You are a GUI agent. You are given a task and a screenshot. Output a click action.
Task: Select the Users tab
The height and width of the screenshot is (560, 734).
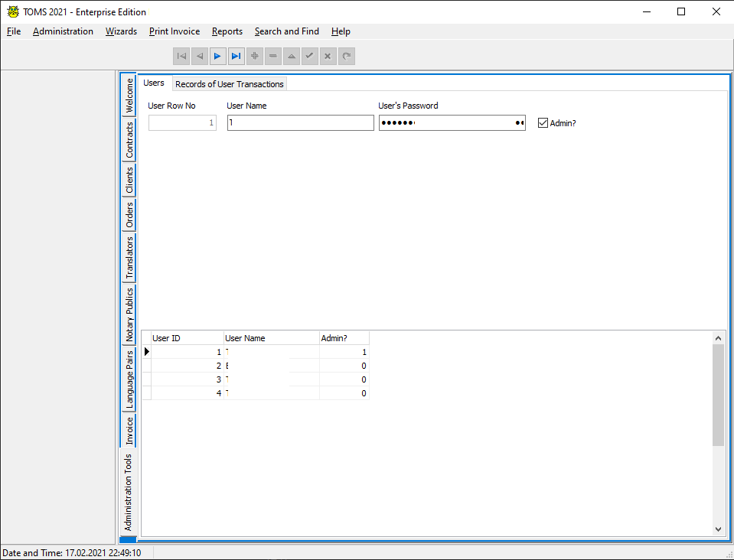154,83
